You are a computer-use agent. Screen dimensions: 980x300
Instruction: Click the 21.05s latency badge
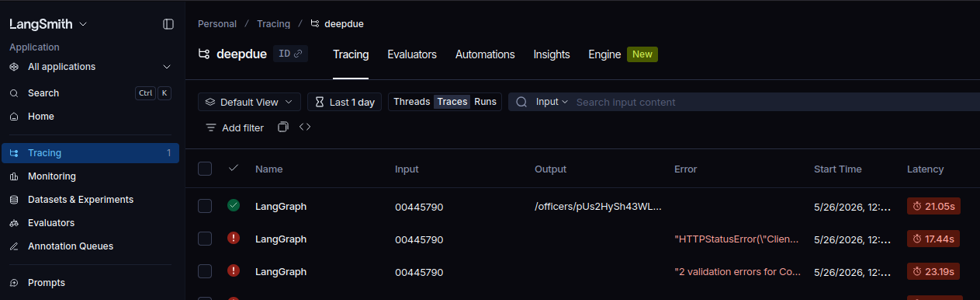click(933, 206)
